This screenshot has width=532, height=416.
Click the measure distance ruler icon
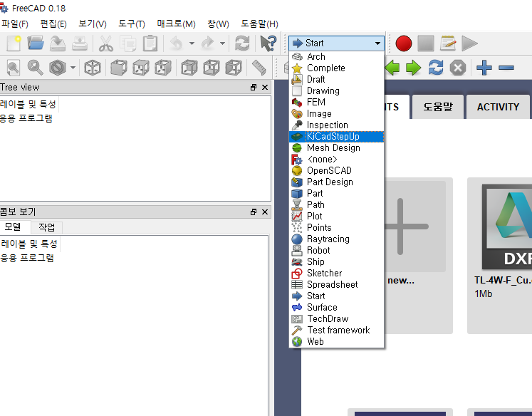point(259,68)
